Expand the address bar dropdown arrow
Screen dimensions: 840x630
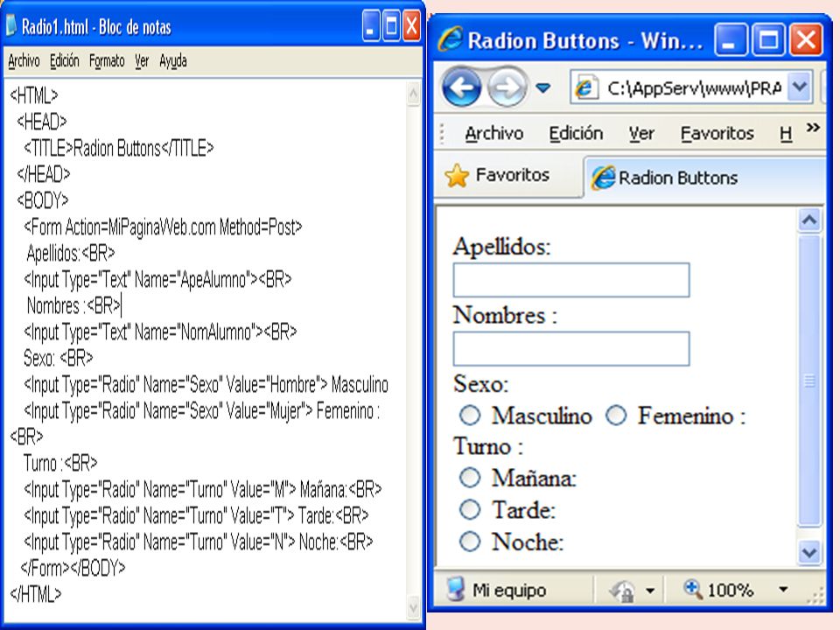800,87
